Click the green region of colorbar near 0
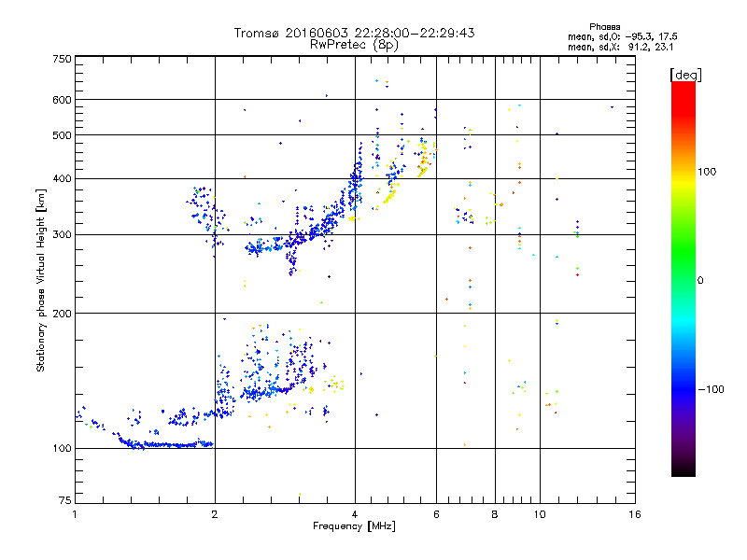This screenshot has width=747, height=560. pyautogui.click(x=684, y=280)
